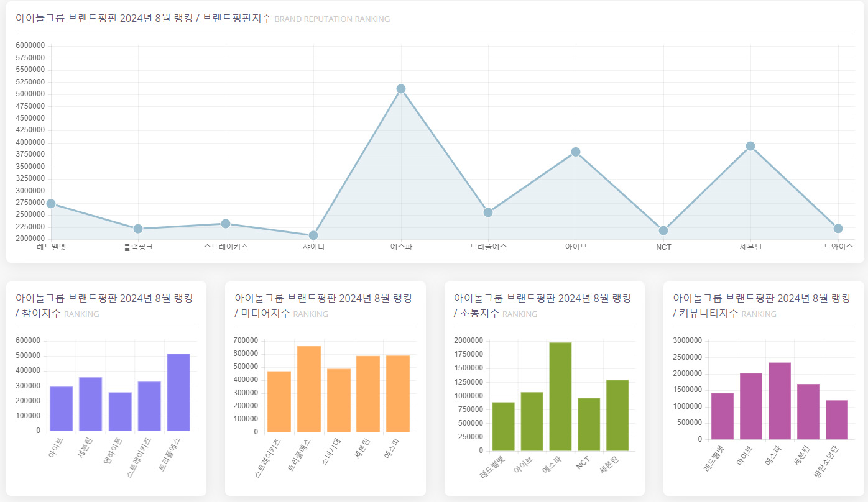Click the tallest 에스파 bar in 소통지수 chart
The height and width of the screenshot is (502, 868).
tap(560, 397)
